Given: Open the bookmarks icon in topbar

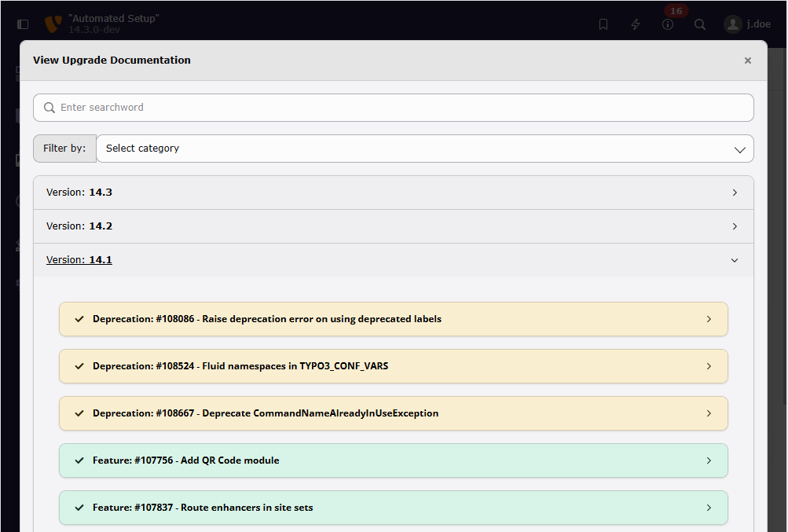Looking at the screenshot, I should [603, 24].
